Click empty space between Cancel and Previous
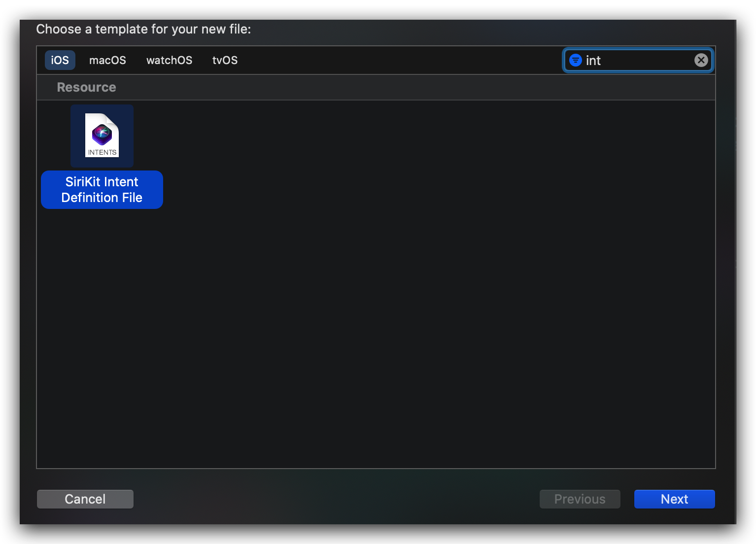The image size is (756, 544). pos(335,499)
